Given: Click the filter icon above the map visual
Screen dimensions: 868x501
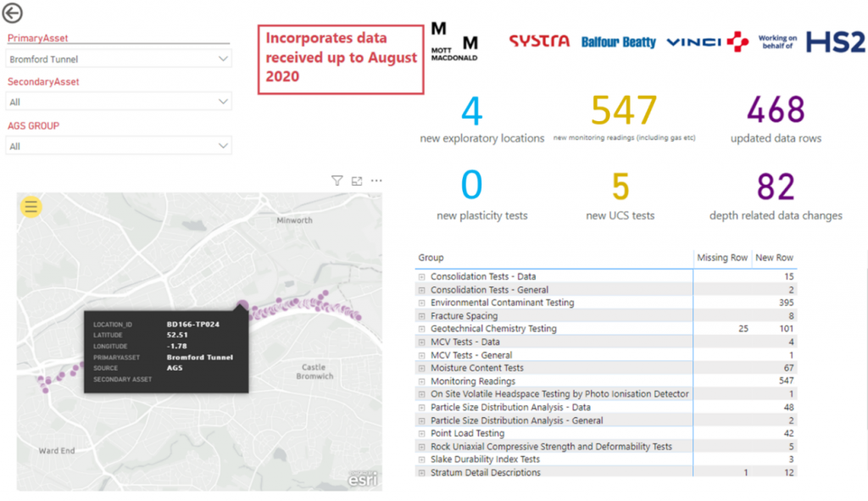Looking at the screenshot, I should [x=337, y=181].
